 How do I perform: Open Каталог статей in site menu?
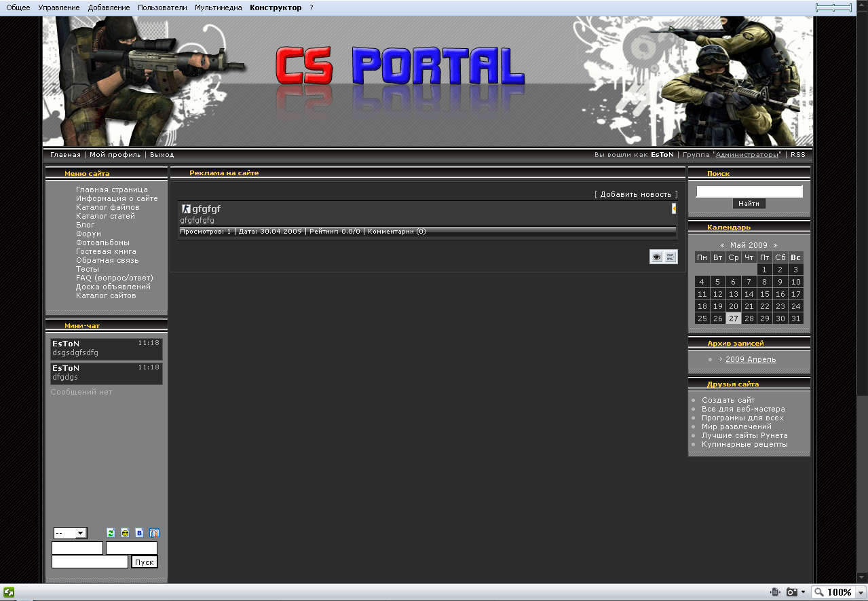(106, 217)
